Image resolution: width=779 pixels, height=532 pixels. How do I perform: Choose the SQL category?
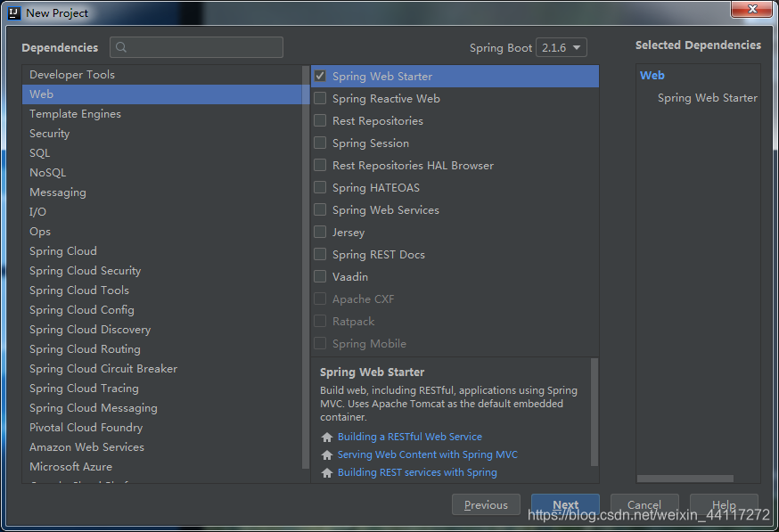162,153
